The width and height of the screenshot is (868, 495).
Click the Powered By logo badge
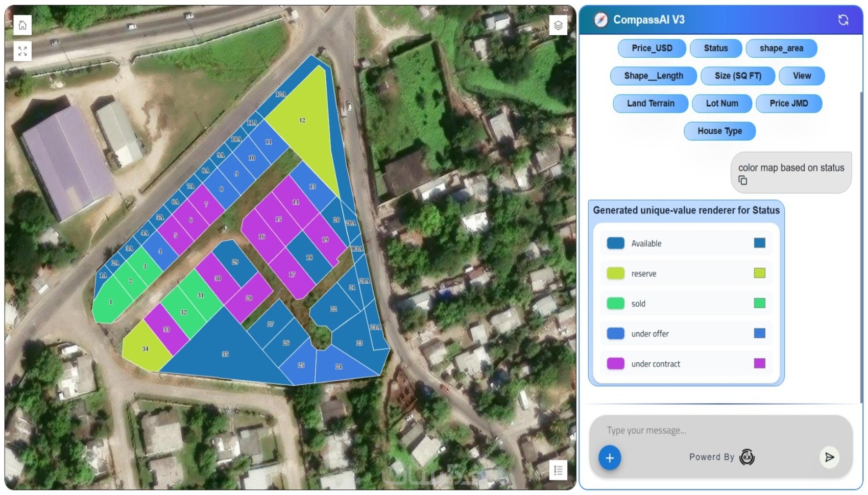click(x=747, y=457)
